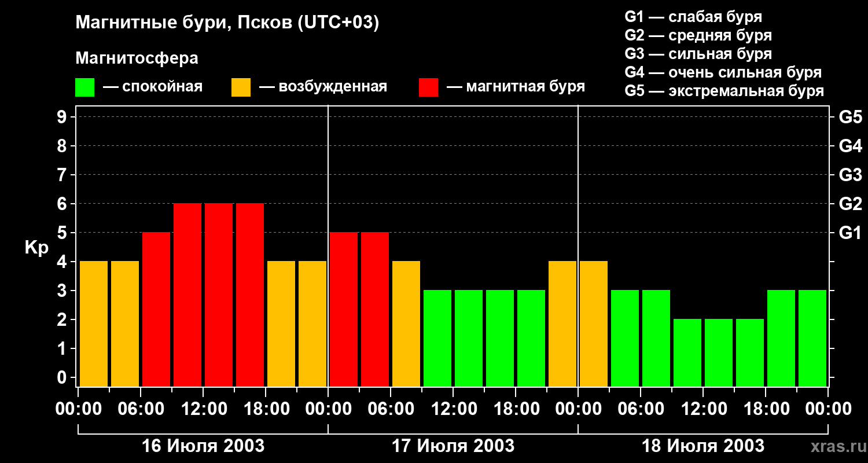Click the 'G3' mark on the right axis
The height and width of the screenshot is (463, 868).
click(850, 175)
